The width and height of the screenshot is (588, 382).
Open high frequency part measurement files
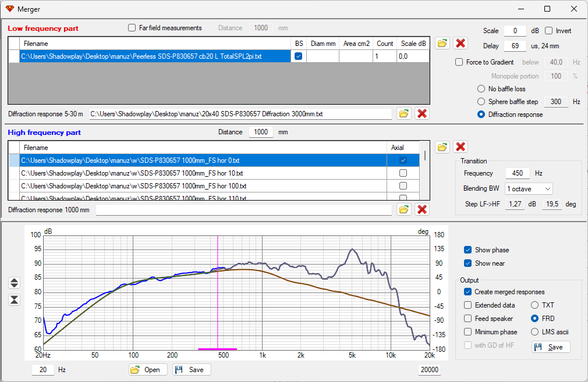click(x=442, y=147)
